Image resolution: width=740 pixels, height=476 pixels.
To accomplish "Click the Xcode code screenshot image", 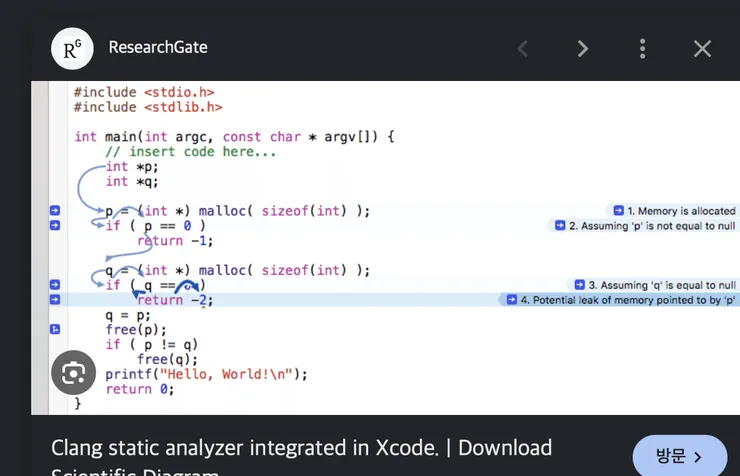I will point(385,248).
